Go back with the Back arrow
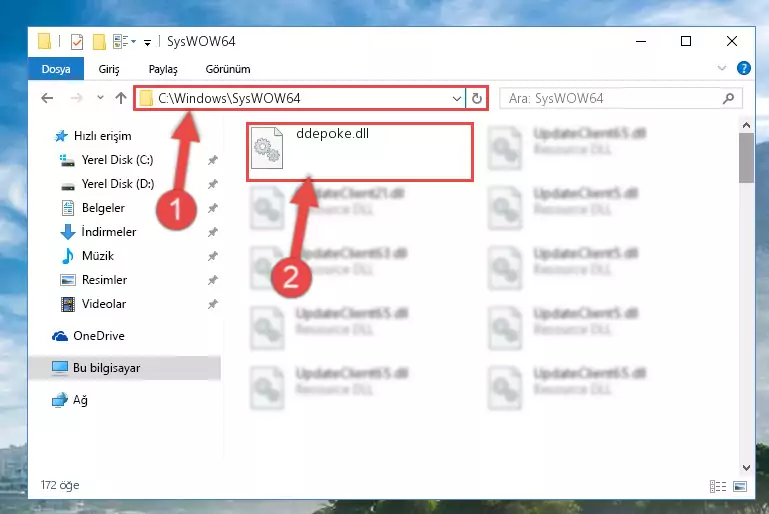 pos(47,98)
